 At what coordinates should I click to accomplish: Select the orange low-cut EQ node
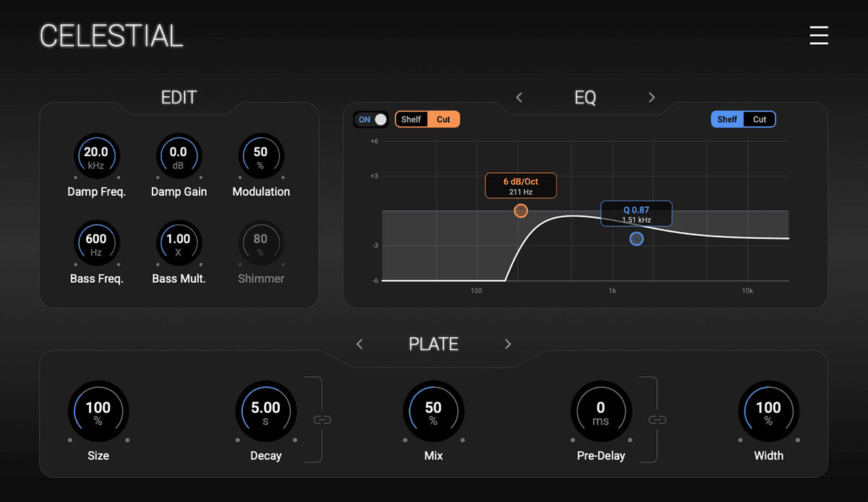point(521,210)
